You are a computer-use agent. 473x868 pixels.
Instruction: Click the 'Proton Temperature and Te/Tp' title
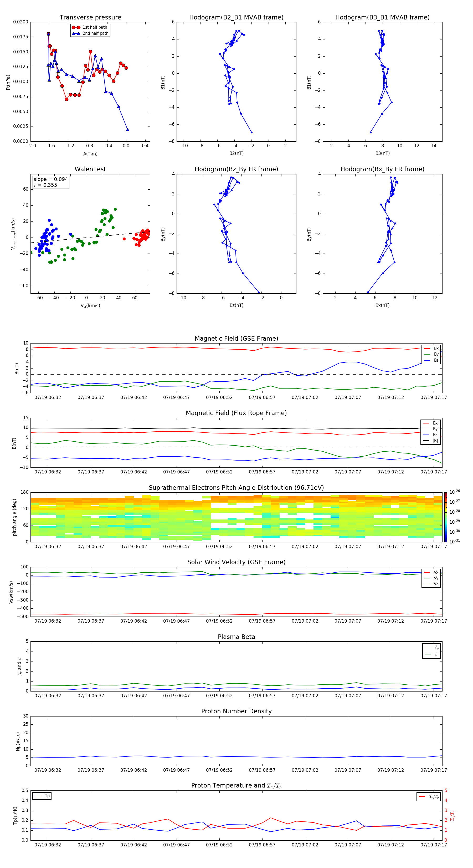(x=236, y=786)
